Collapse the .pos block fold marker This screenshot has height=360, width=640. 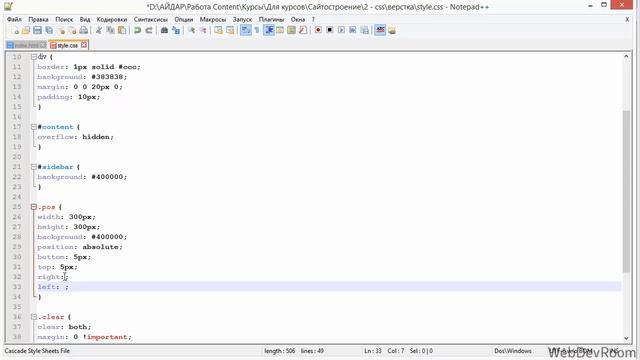pos(34,207)
